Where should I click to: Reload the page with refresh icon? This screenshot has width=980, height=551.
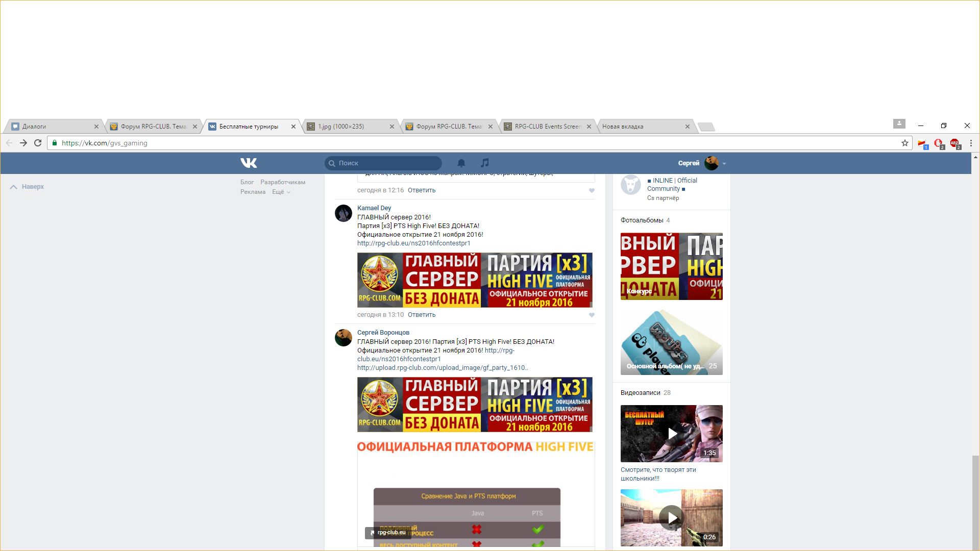pos(38,143)
